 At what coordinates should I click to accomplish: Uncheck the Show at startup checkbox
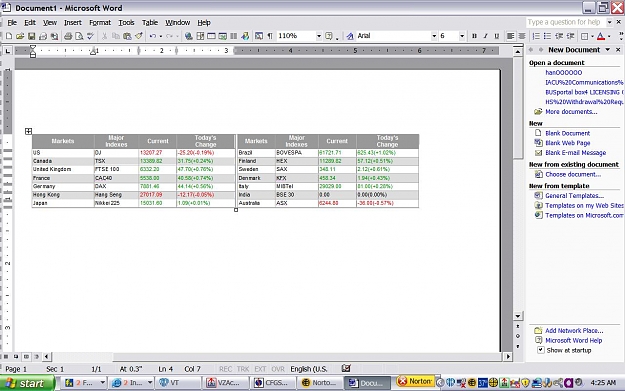click(x=540, y=350)
